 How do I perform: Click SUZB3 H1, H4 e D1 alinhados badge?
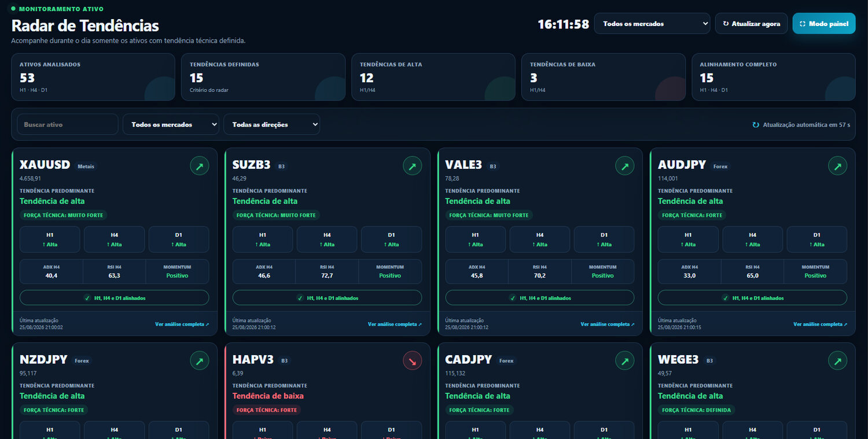tap(327, 298)
